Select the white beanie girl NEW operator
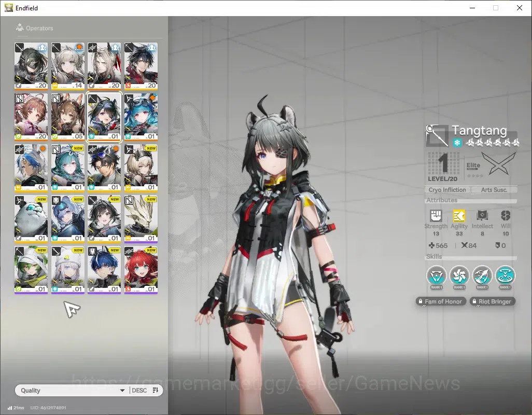The height and width of the screenshot is (415, 532). (68, 270)
